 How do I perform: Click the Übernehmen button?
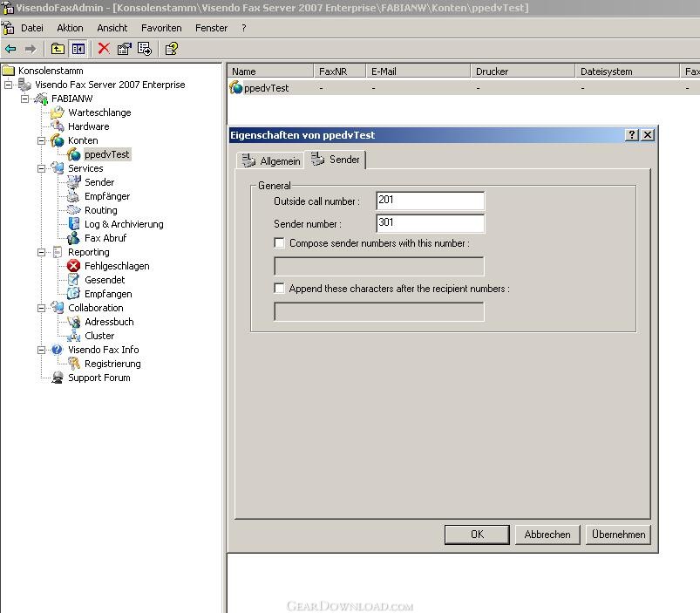(618, 535)
